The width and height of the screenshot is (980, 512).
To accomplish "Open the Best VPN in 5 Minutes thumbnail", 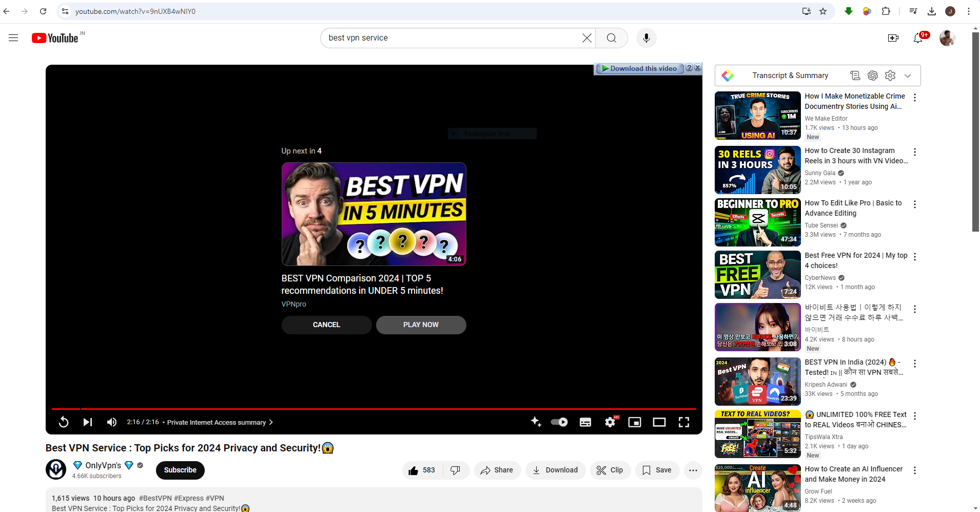I will (x=374, y=214).
